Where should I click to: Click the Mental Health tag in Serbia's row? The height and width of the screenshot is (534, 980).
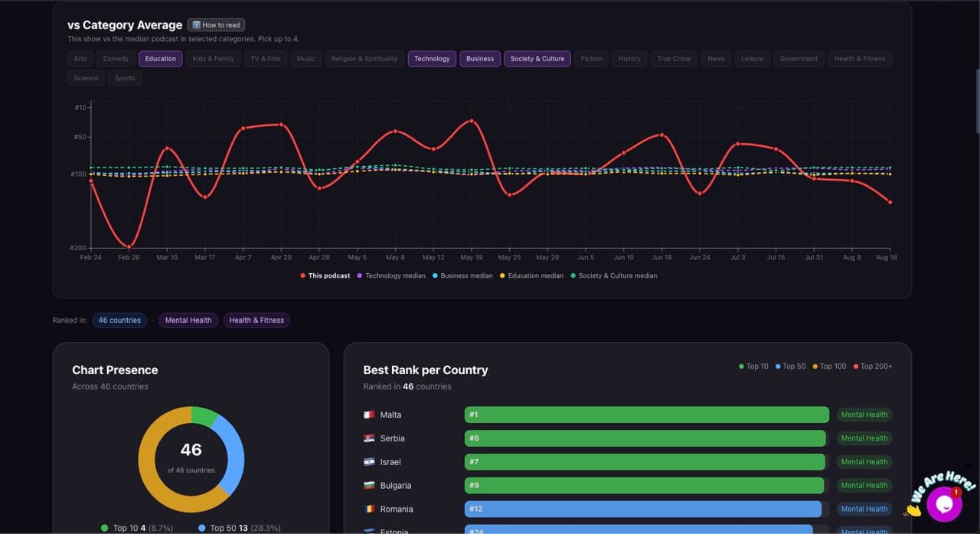pos(864,438)
